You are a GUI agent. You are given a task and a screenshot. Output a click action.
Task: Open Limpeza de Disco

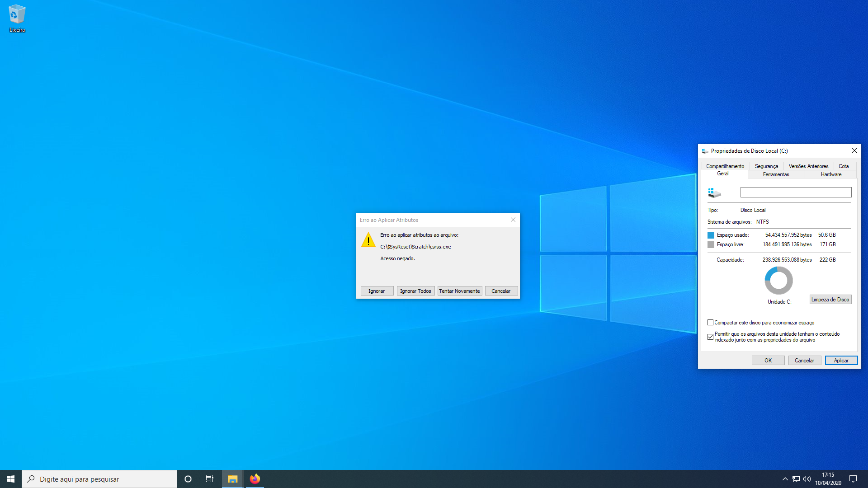[830, 300]
